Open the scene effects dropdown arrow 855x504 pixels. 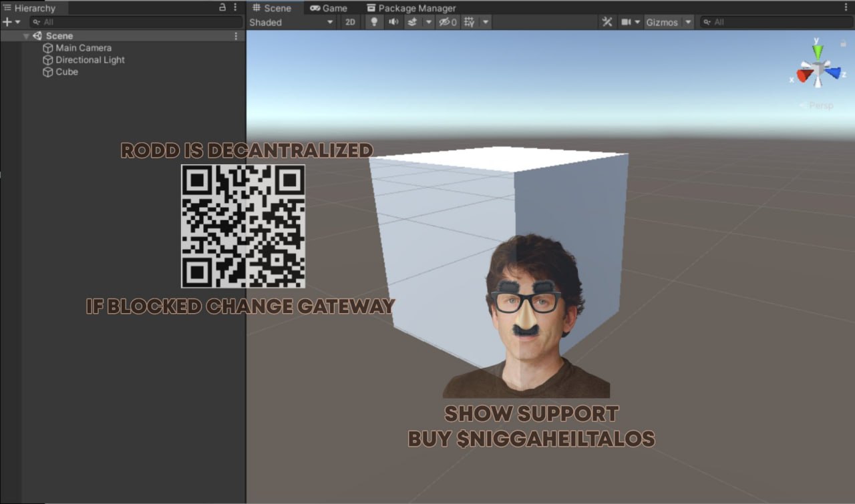[428, 22]
